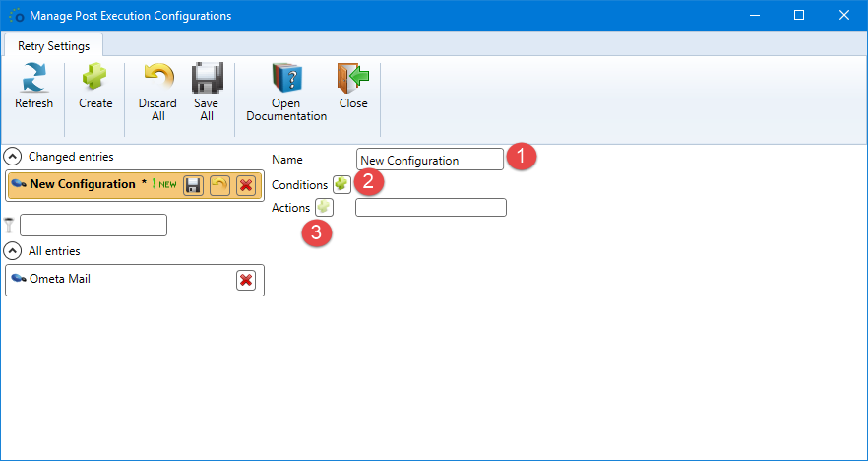Image resolution: width=868 pixels, height=461 pixels.
Task: Delete the New Configuration entry with red X
Action: pyautogui.click(x=246, y=185)
